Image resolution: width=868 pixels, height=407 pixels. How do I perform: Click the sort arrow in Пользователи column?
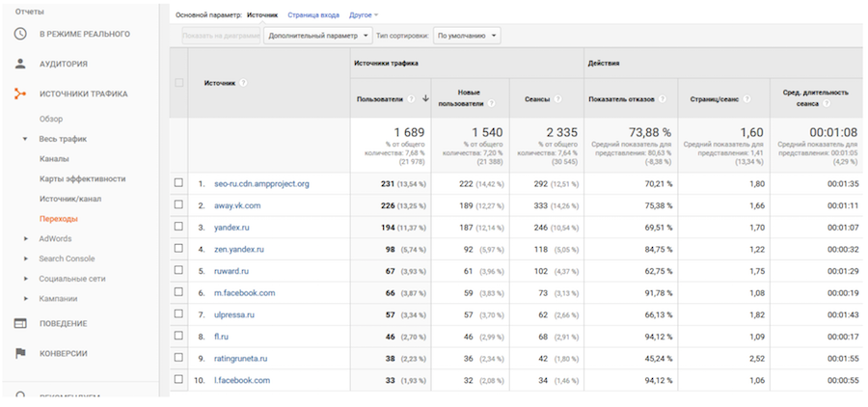click(423, 98)
